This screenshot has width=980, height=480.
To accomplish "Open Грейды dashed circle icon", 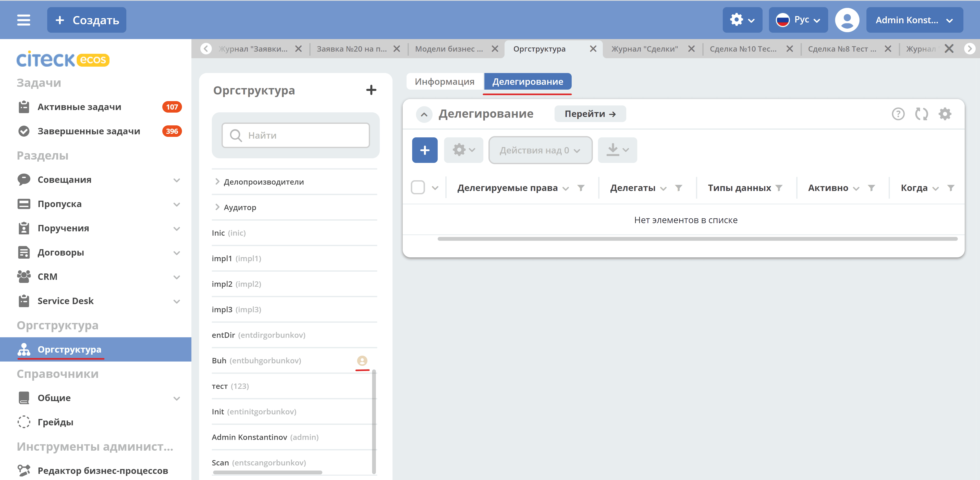I will [23, 422].
